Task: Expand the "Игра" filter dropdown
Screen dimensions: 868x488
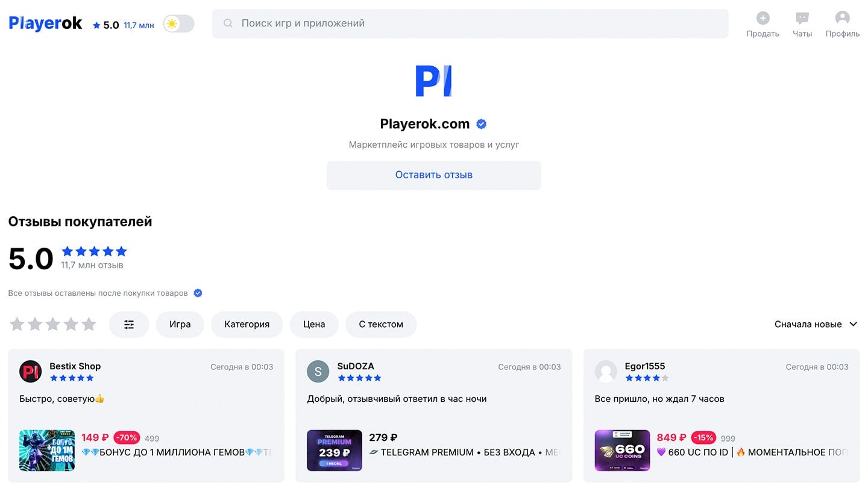Action: [180, 324]
